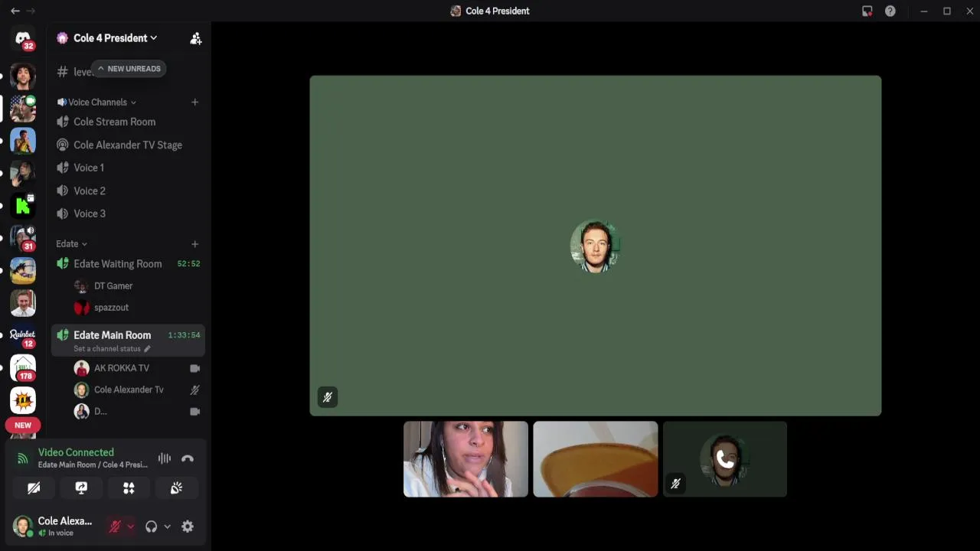The width and height of the screenshot is (980, 551).
Task: Open microphone input options arrow
Action: 131,527
